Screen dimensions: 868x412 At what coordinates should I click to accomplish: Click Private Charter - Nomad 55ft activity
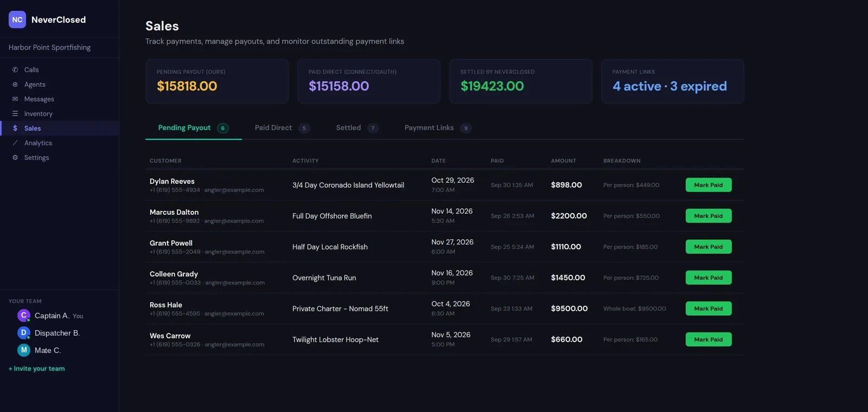tap(340, 308)
